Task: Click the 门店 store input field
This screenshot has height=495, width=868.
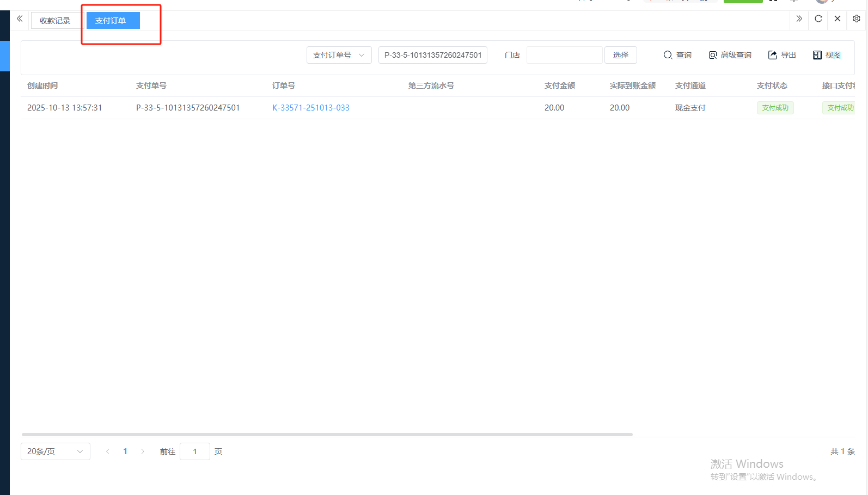Action: [x=564, y=55]
